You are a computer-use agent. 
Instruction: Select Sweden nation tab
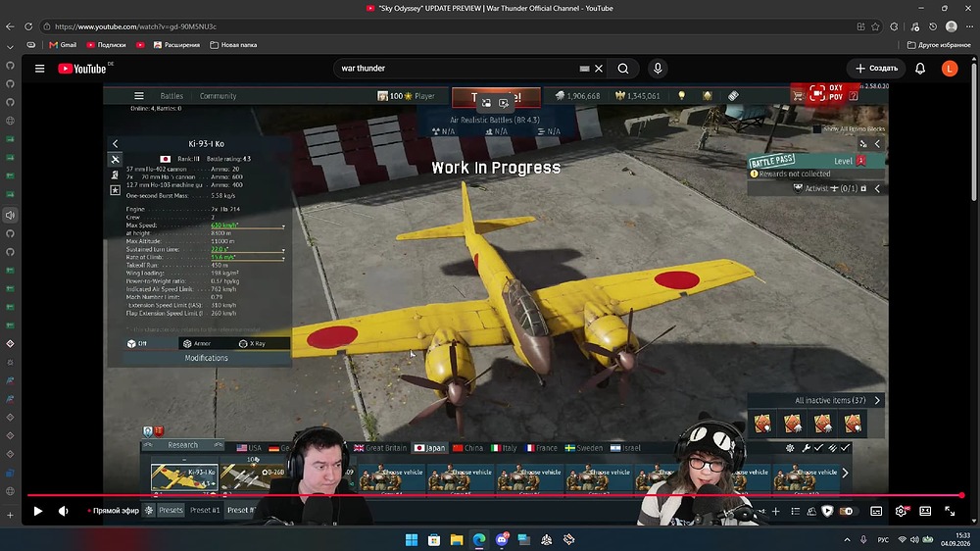pyautogui.click(x=584, y=448)
